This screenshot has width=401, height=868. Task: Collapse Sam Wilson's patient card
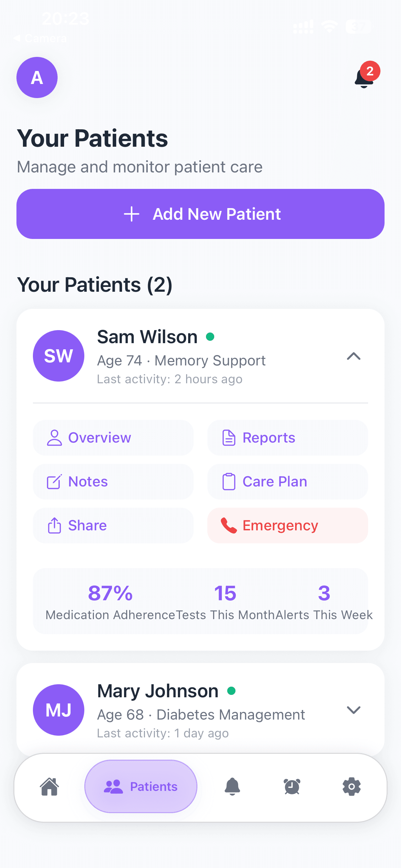pos(354,357)
